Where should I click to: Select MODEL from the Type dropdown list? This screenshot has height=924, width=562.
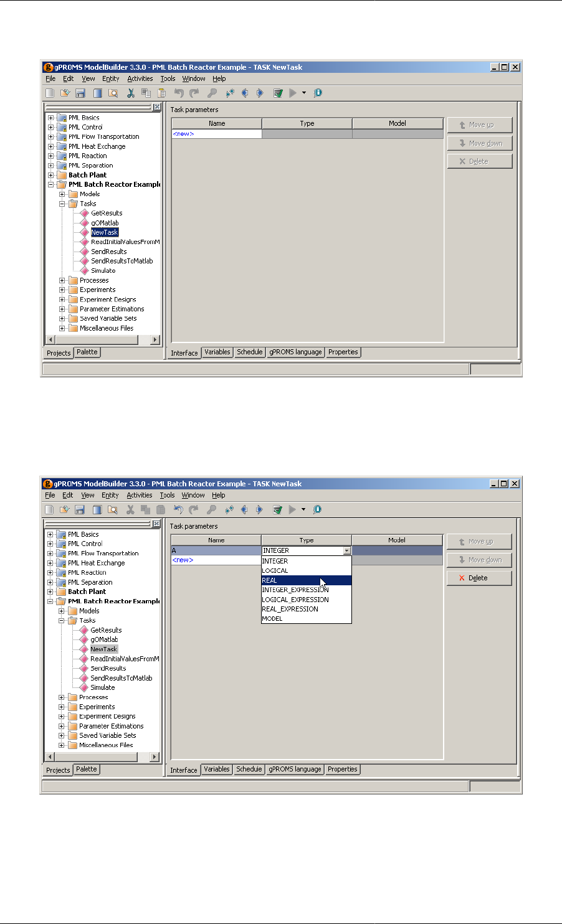pyautogui.click(x=307, y=618)
